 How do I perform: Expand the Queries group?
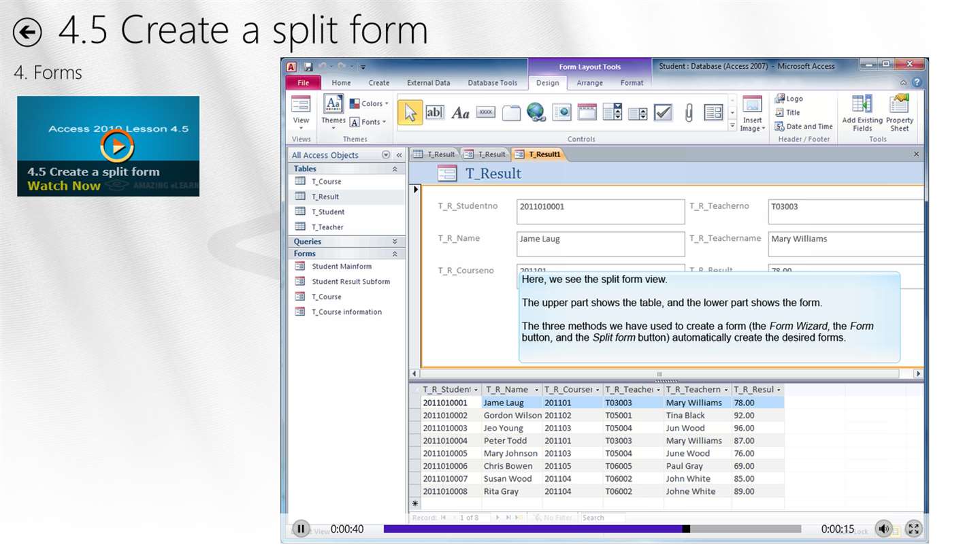pyautogui.click(x=395, y=241)
